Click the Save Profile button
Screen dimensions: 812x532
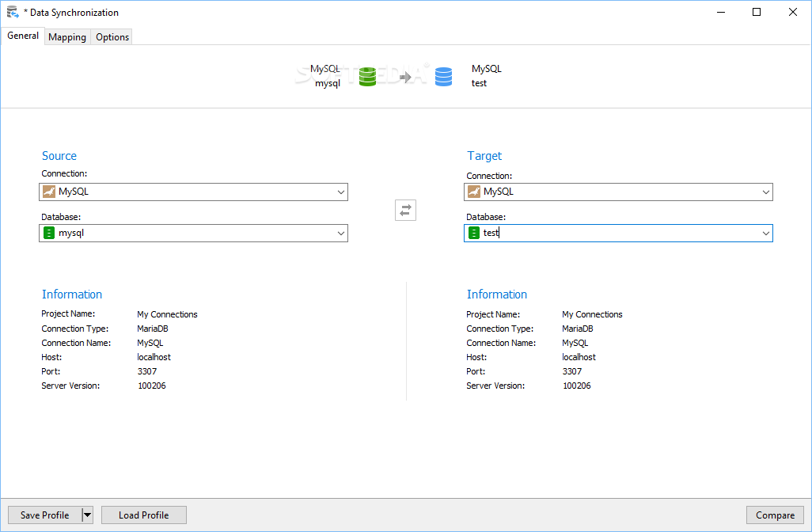coord(45,515)
